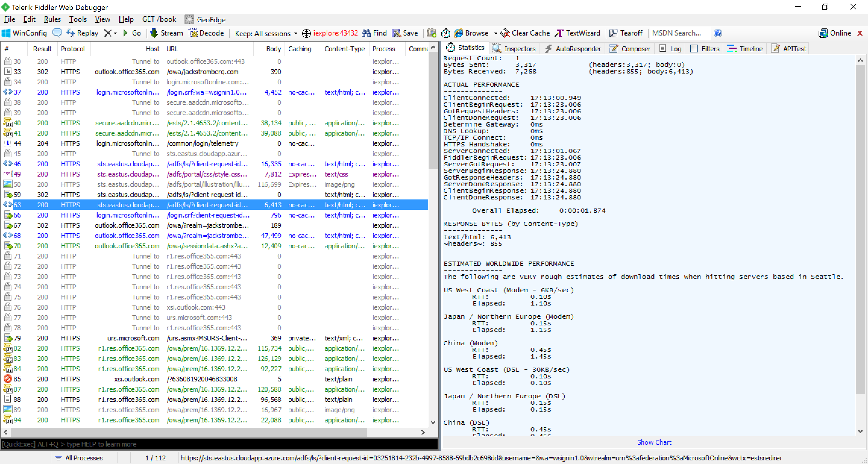
Task: Open the Keep: All sessions dropdown
Action: (266, 33)
